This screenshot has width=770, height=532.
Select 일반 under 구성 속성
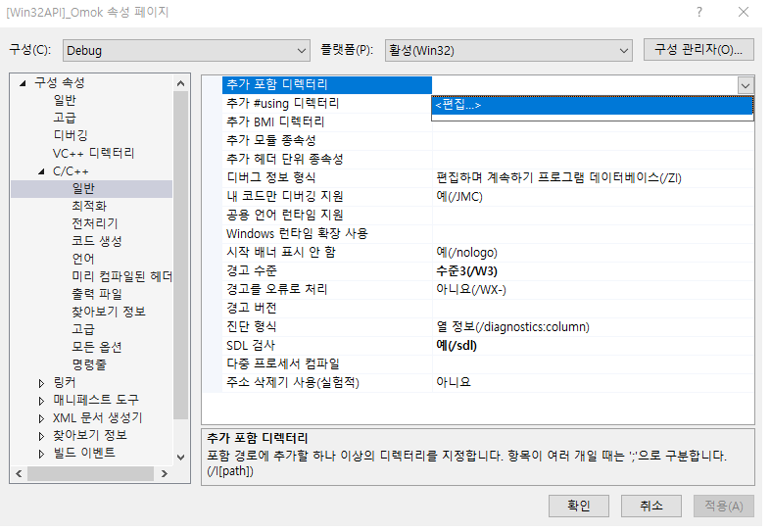pos(65,100)
